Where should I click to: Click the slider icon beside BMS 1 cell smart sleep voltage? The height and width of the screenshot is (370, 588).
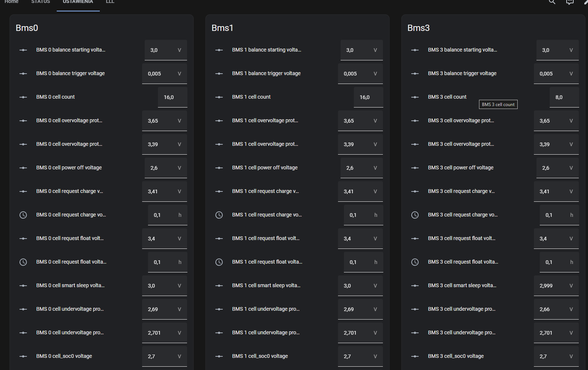pos(219,286)
